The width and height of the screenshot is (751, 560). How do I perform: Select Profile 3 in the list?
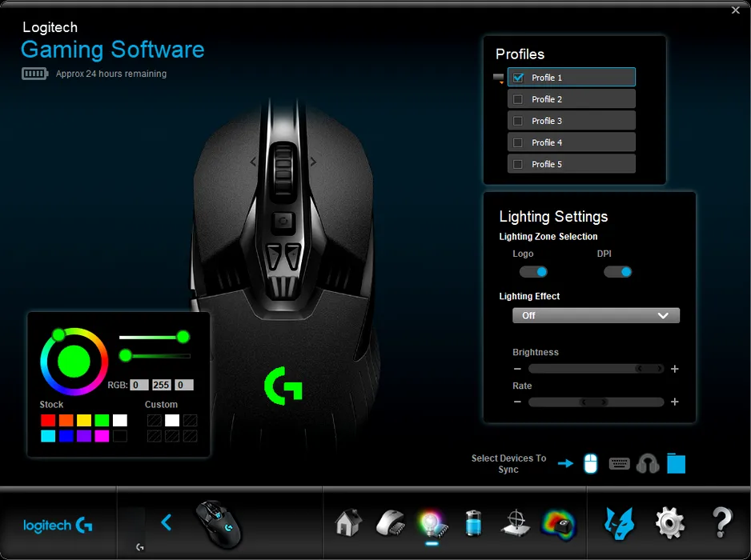(x=572, y=121)
